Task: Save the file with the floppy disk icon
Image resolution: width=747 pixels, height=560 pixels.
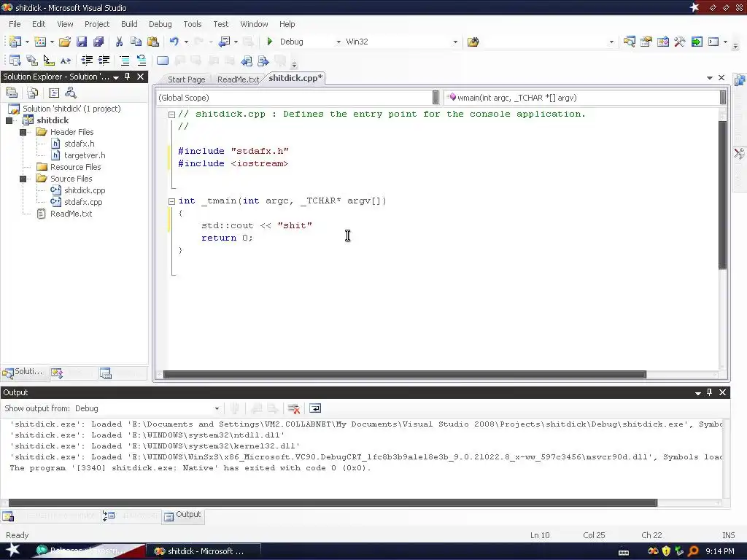Action: 82,42
